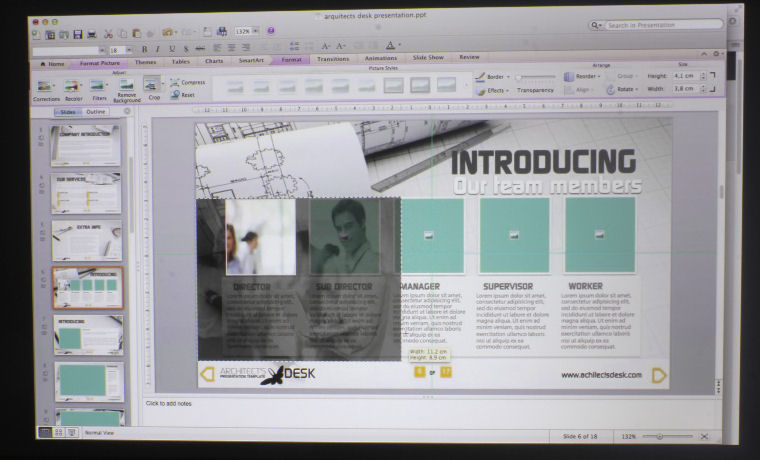Click the Compress pictures icon
The height and width of the screenshot is (460, 760).
point(187,82)
